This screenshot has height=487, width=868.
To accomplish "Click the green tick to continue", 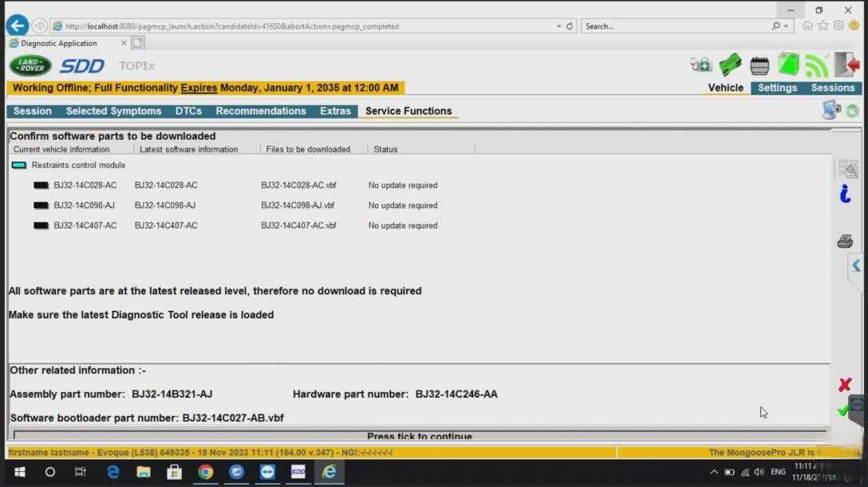I will pyautogui.click(x=843, y=410).
